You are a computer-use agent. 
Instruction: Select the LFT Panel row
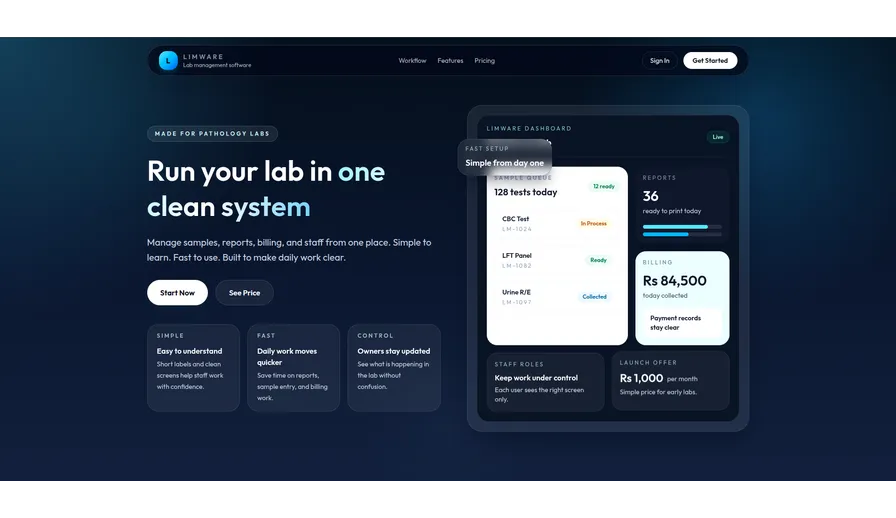click(557, 260)
